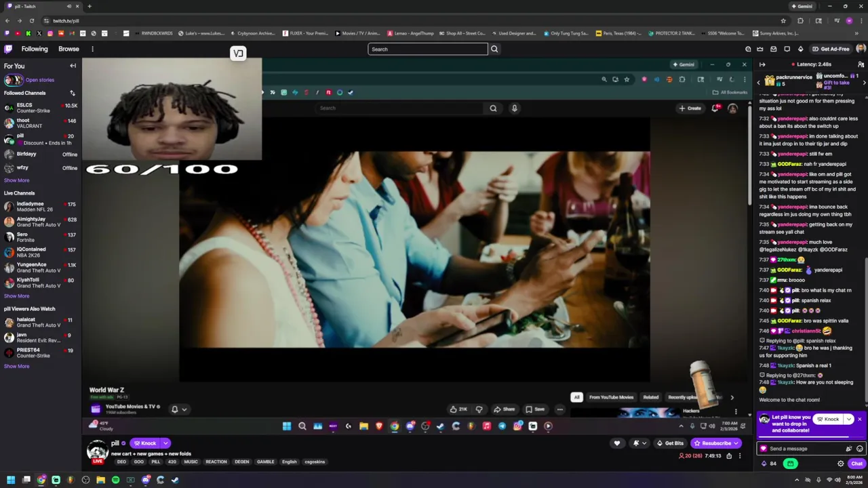Open the Whispers speech bubble icon
The image size is (868, 488).
click(787, 49)
